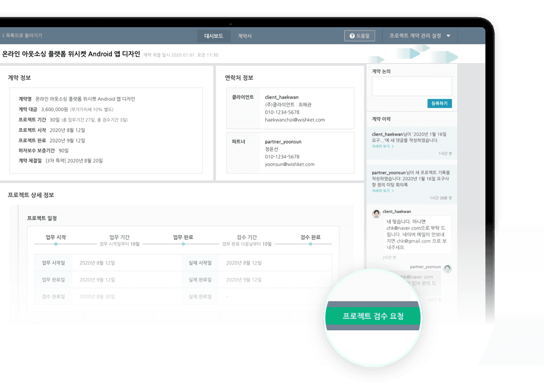Screen dimensions: 544x392
Task: Click the 등록하기 button
Action: point(439,103)
